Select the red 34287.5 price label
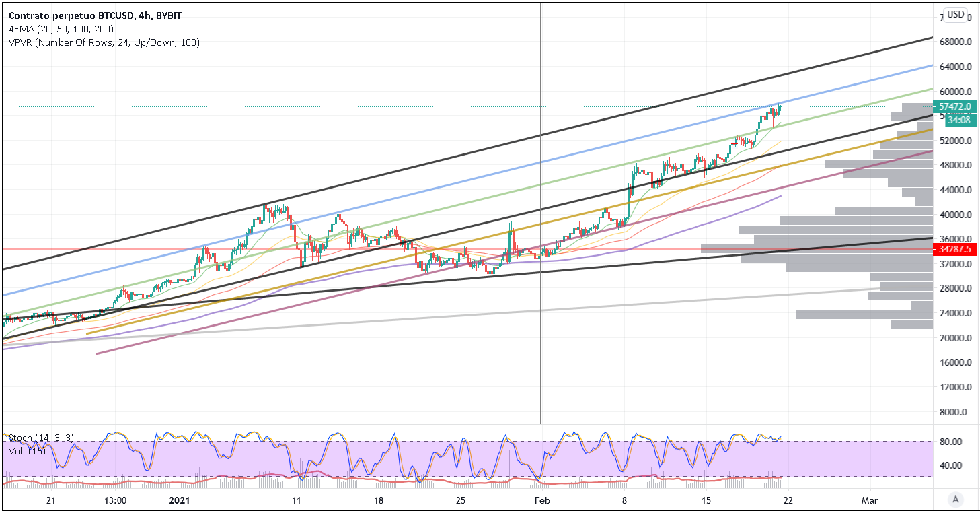 (954, 250)
